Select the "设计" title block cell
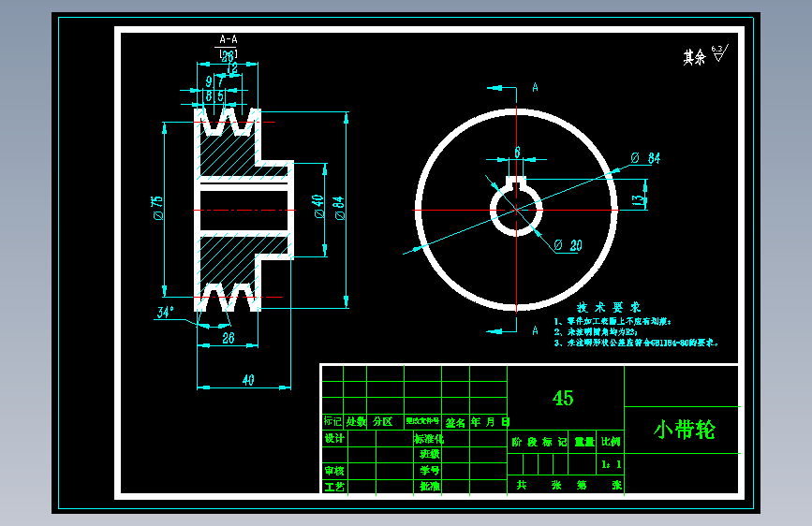Viewport: 812px width, 526px height. [x=334, y=439]
